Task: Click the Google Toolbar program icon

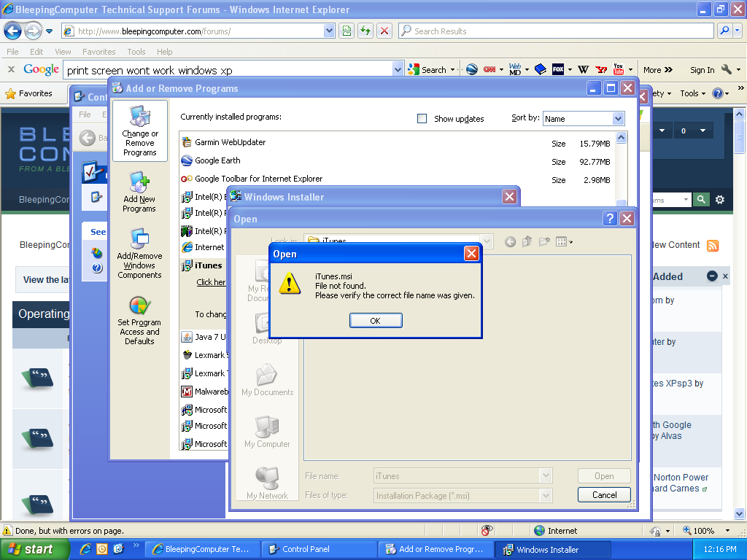Action: (x=187, y=179)
